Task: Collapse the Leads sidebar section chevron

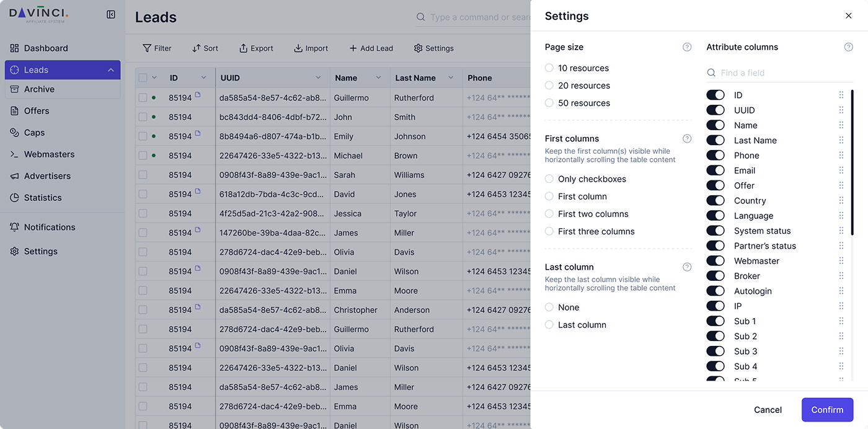Action: click(111, 70)
